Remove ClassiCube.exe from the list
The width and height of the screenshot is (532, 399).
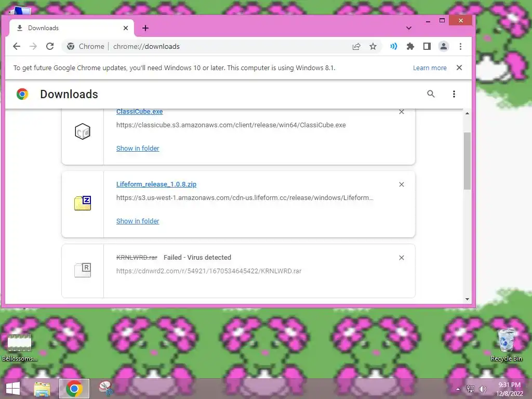coord(402,112)
